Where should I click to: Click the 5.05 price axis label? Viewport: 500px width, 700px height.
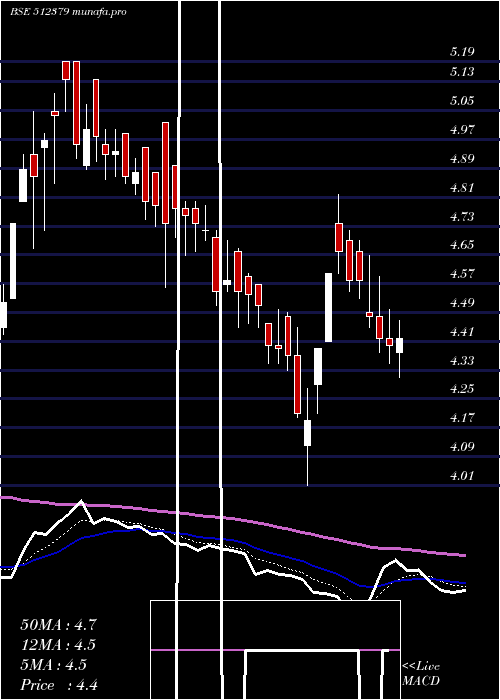pyautogui.click(x=462, y=100)
